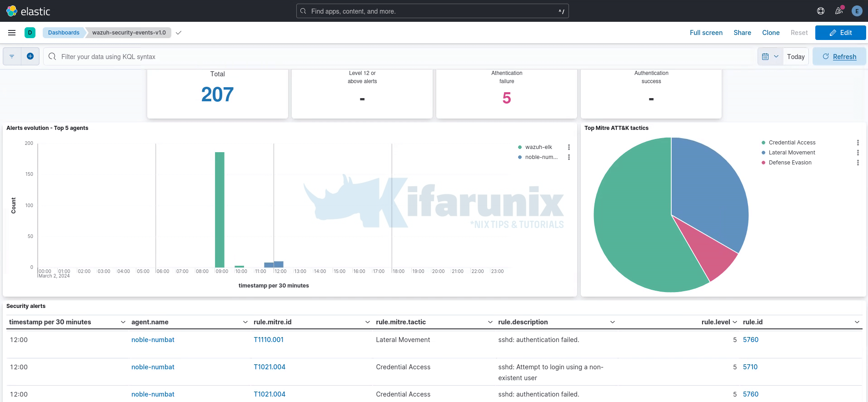868x402 pixels.
Task: Open the help menu lifebuoy icon
Action: pyautogui.click(x=821, y=11)
